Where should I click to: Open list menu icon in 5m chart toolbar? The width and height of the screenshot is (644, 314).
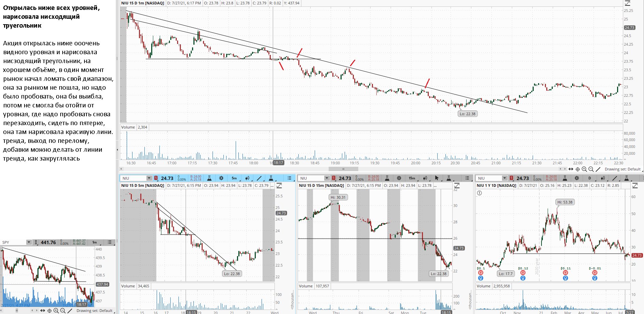pyautogui.click(x=289, y=178)
